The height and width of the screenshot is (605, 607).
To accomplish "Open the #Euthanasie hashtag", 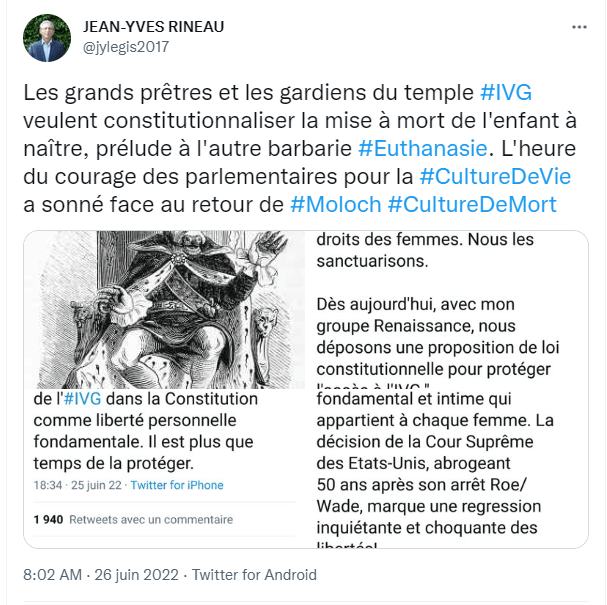I will [x=422, y=149].
